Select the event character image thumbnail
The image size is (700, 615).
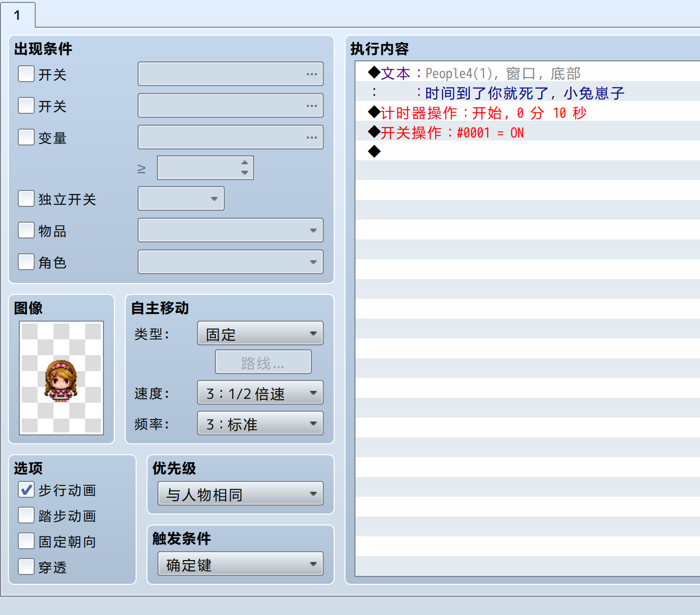pyautogui.click(x=61, y=378)
